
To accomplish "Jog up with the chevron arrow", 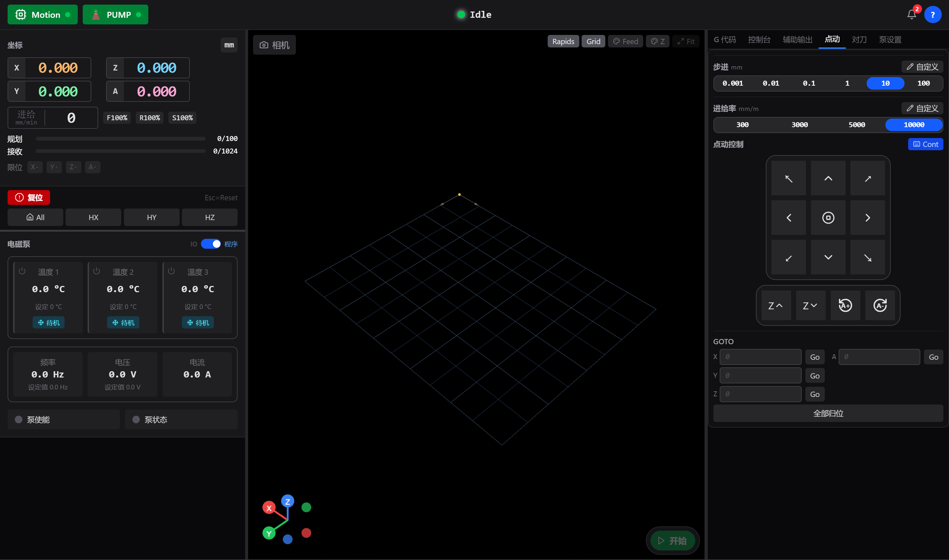I will click(828, 178).
